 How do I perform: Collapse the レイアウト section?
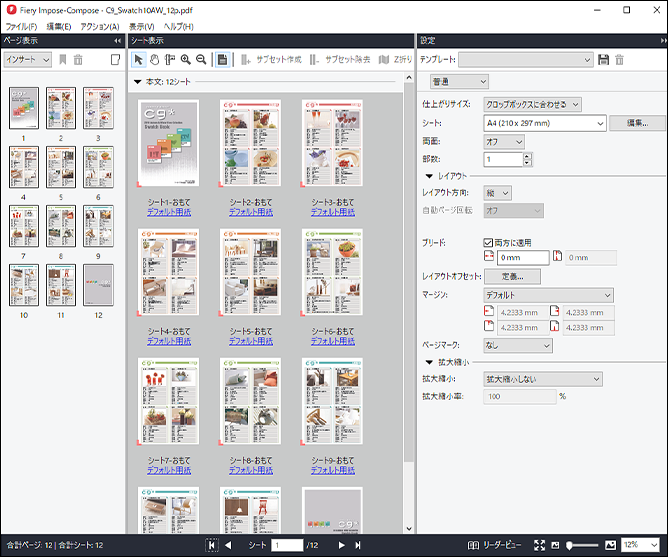pos(430,175)
